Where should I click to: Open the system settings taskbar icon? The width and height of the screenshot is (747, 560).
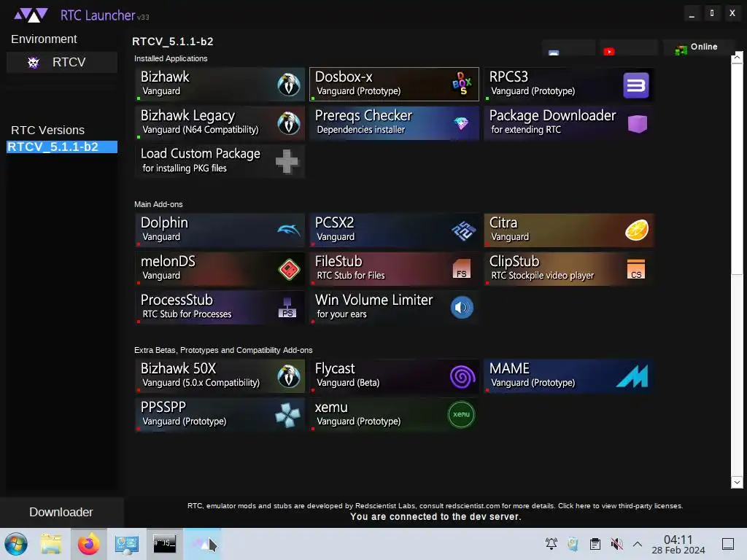coord(126,544)
